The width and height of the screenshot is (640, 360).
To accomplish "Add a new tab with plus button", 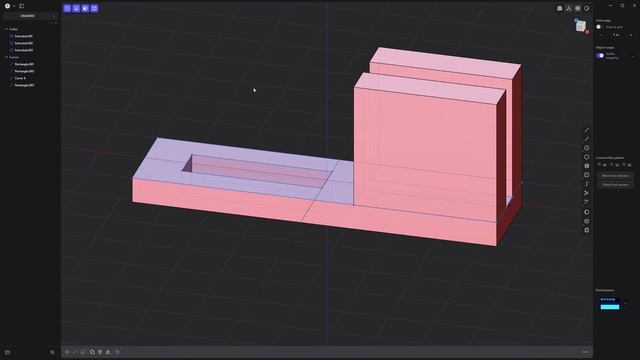I will (54, 16).
